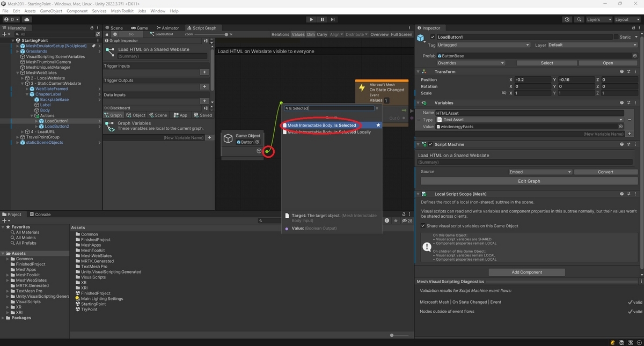Collapse the ChapterLabel hierarchy item
Viewport: 644px width, 346px height.
point(27,94)
